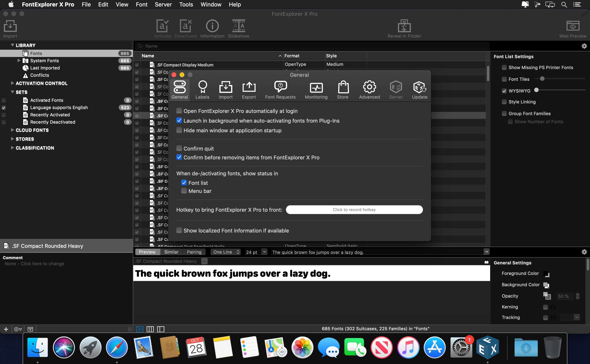The width and height of the screenshot is (590, 364).
Task: Expand the CLOUD FONTS section
Action: click(x=13, y=130)
